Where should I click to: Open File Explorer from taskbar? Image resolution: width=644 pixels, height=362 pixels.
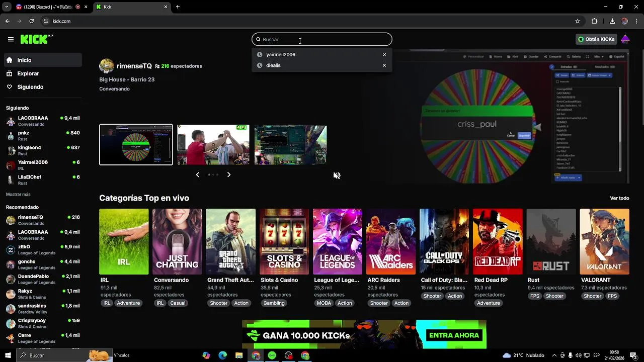239,355
